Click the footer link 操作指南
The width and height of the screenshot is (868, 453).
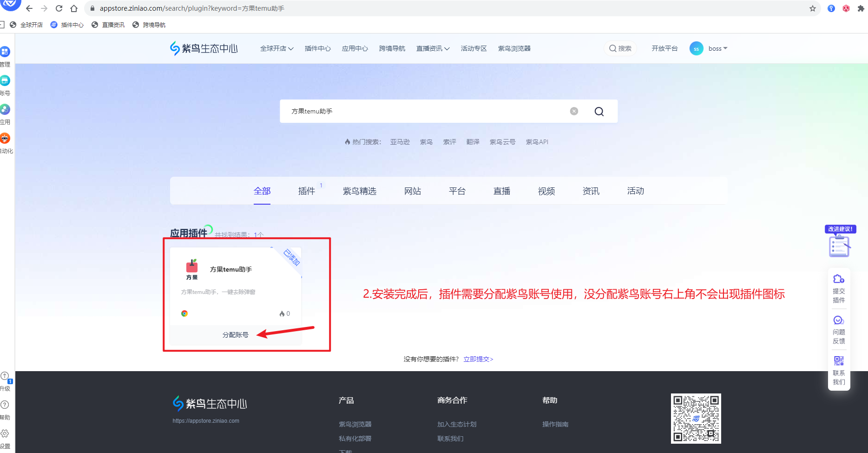[x=555, y=424]
